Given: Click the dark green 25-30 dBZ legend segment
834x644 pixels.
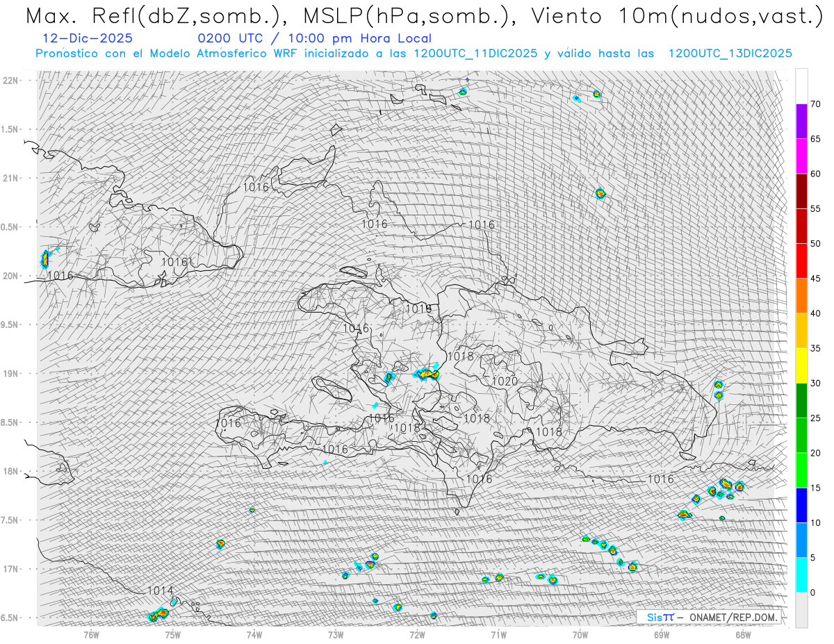Looking at the screenshot, I should coord(801,400).
